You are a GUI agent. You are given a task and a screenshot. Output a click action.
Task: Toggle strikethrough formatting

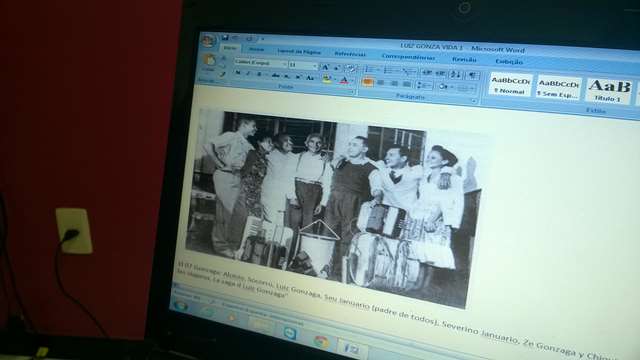(276, 76)
